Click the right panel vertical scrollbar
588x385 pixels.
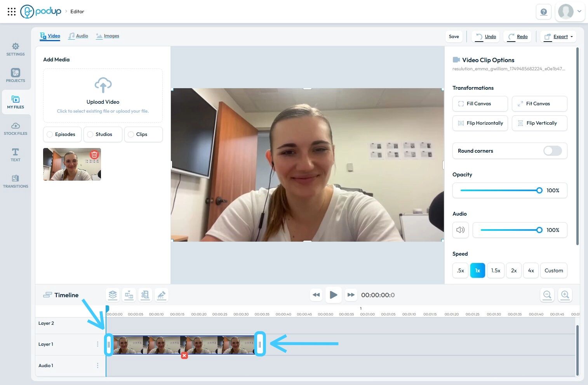point(578,146)
